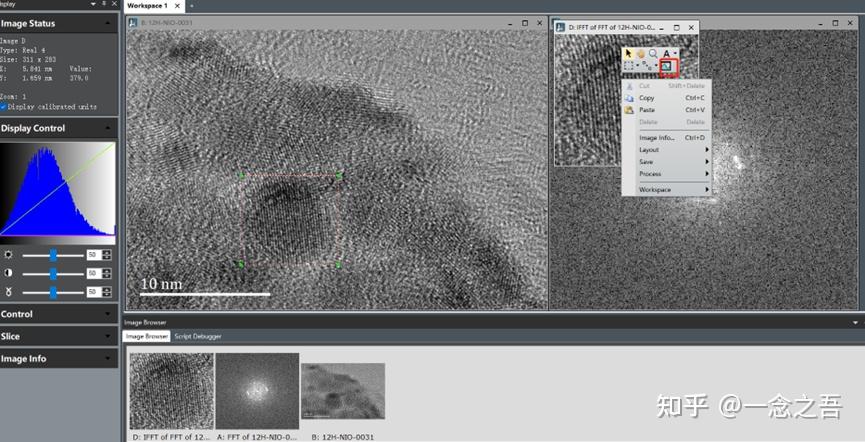Click the contrast half-circle icon
Image resolution: width=865 pixels, height=442 pixels.
pyautogui.click(x=8, y=273)
